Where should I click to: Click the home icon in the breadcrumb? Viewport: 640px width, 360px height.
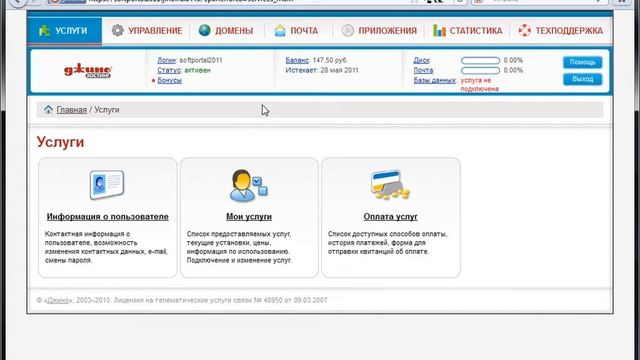48,109
